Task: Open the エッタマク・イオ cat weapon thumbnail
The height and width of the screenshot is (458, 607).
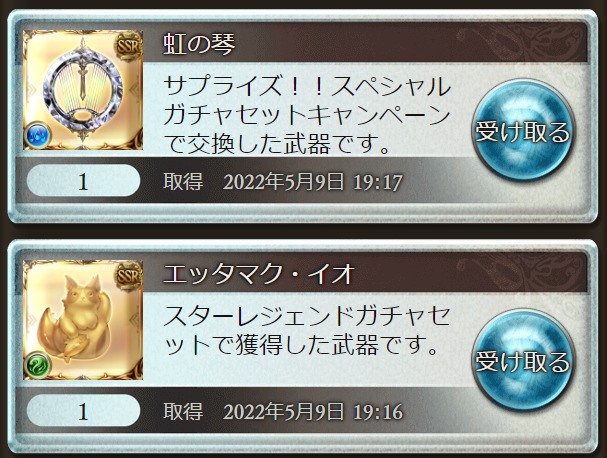Action: point(83,320)
